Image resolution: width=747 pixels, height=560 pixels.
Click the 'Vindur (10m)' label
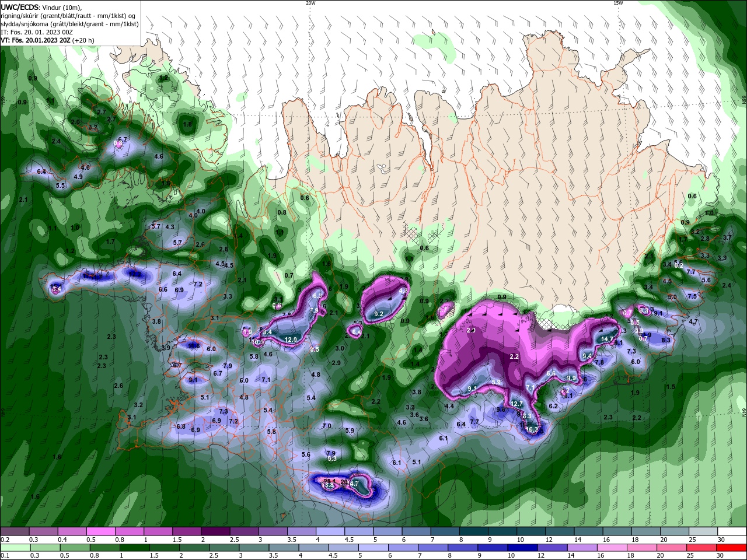[x=62, y=7]
